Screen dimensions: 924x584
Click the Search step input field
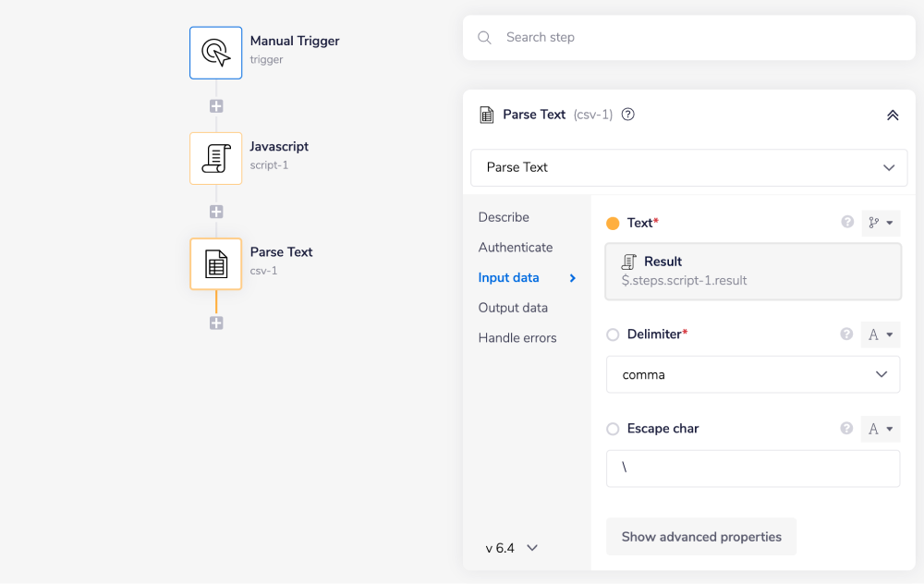(702, 38)
